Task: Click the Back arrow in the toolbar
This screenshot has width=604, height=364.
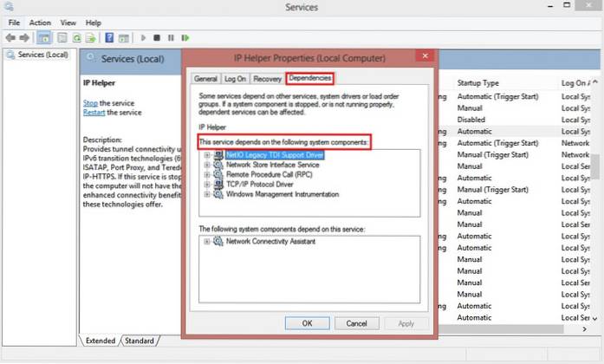Action: (10, 37)
